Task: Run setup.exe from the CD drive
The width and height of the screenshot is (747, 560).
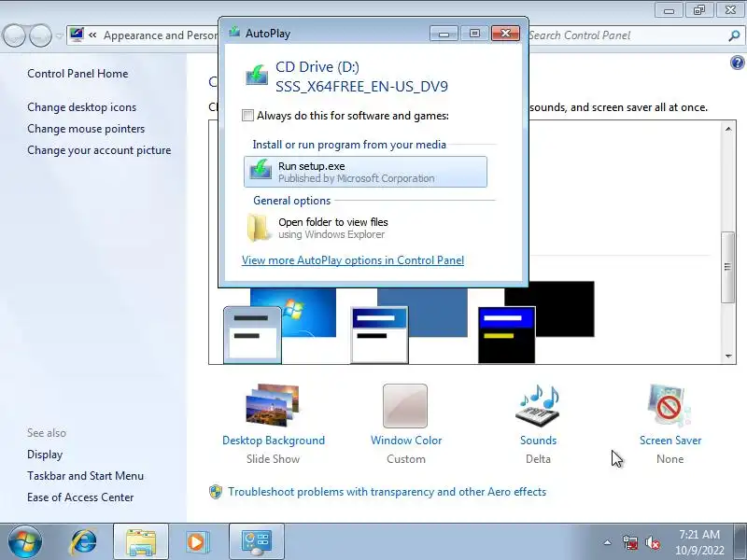Action: [x=365, y=172]
